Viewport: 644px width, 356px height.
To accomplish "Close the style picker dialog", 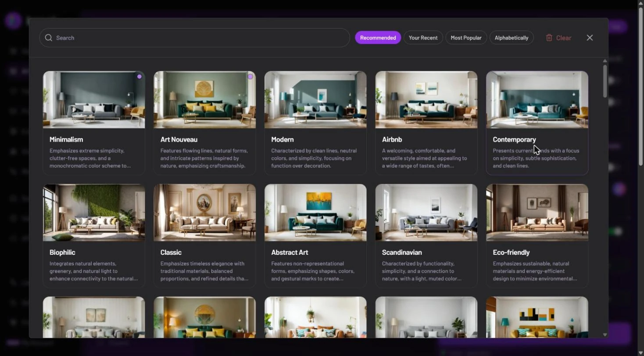I will click(590, 38).
